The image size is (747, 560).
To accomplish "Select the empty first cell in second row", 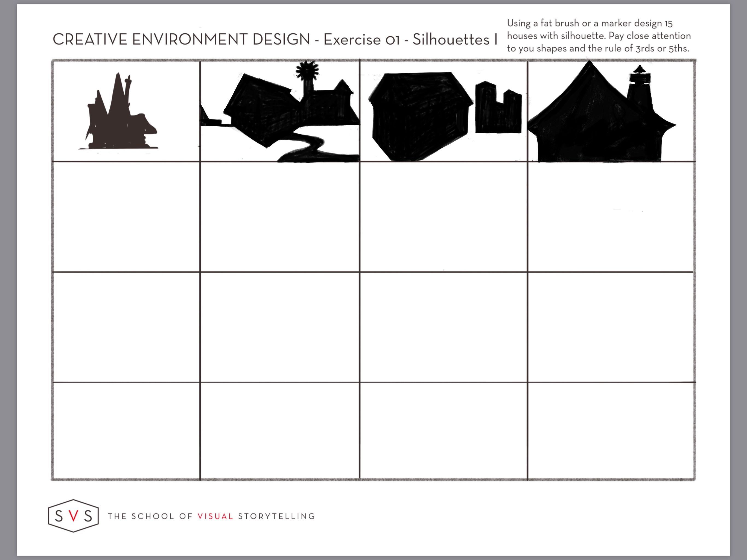I will pyautogui.click(x=126, y=217).
